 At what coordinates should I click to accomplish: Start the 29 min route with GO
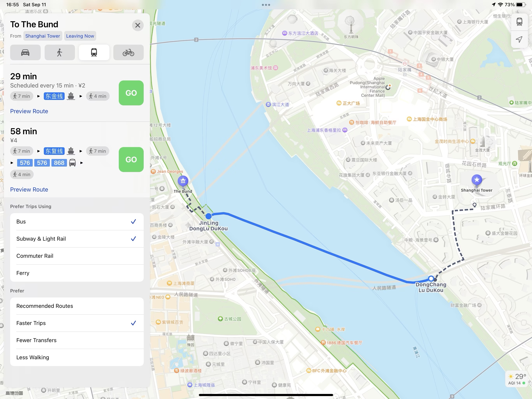[131, 93]
